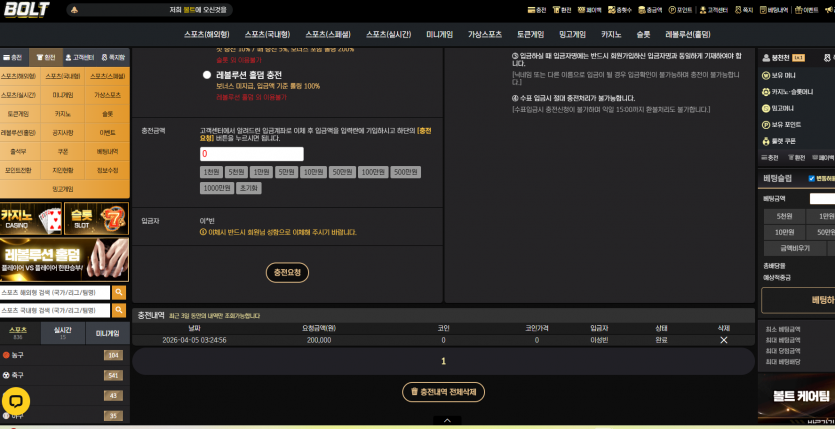835x429 pixels.
Task: Open 고객센터 icon in the top header
Action: point(713,10)
